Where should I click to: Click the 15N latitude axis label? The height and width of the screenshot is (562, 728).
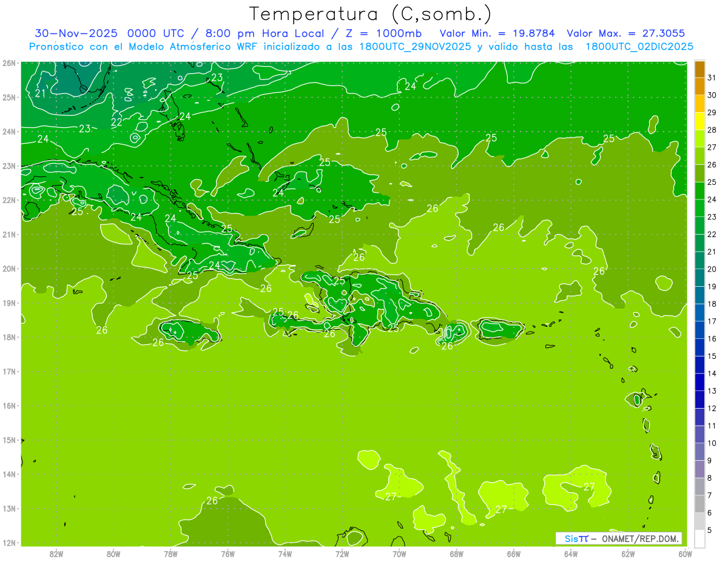pos(9,440)
